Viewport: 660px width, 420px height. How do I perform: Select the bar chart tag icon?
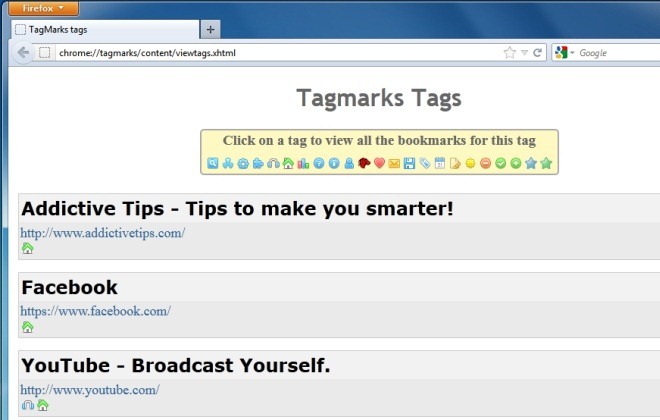point(303,163)
